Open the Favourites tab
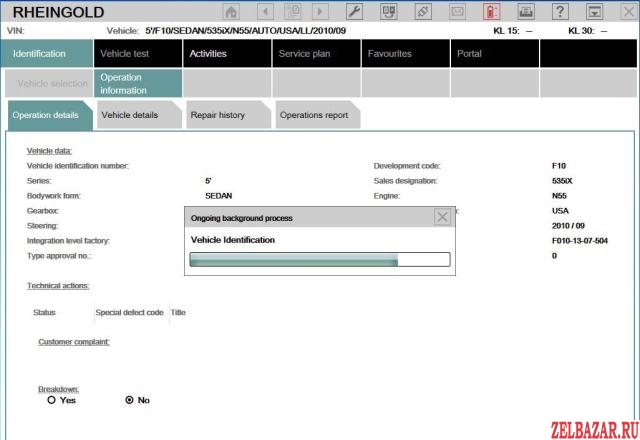Viewport: 640px width, 440px height. (x=406, y=53)
